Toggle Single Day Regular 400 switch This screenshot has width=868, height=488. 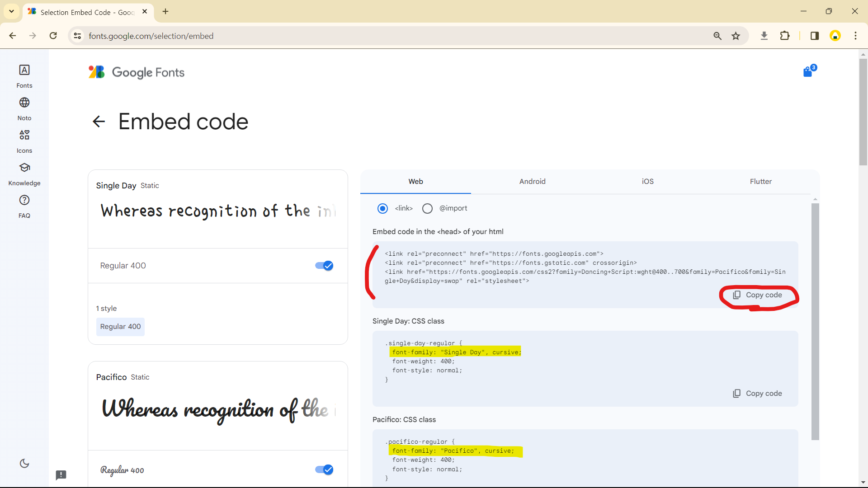point(324,266)
